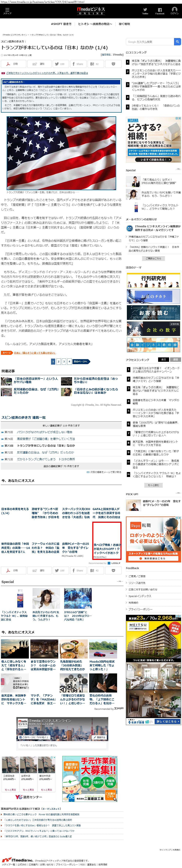This screenshot has width=182, height=868.
Task: Open the 行列研究所 theme banner
Action: pos(153,280)
